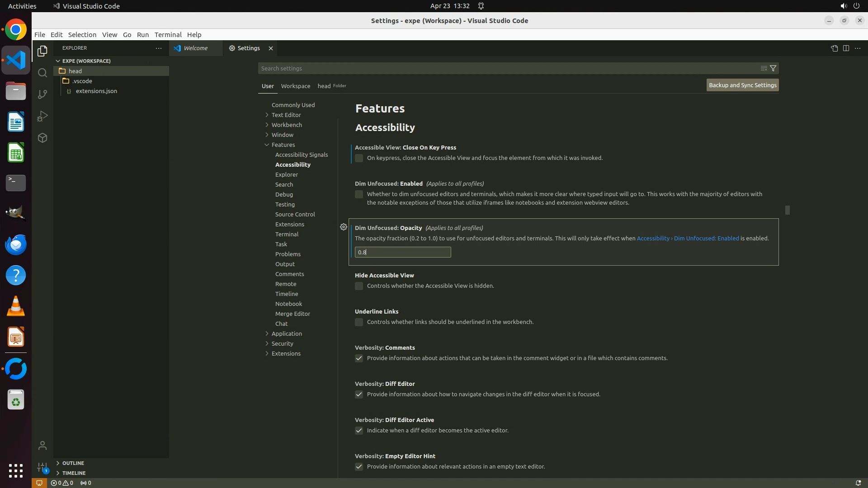
Task: Open the Extensions view icon
Action: point(42,138)
